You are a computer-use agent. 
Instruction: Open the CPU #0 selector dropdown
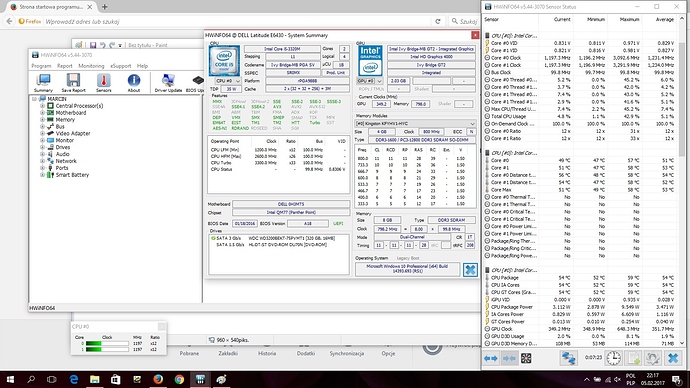(228, 81)
